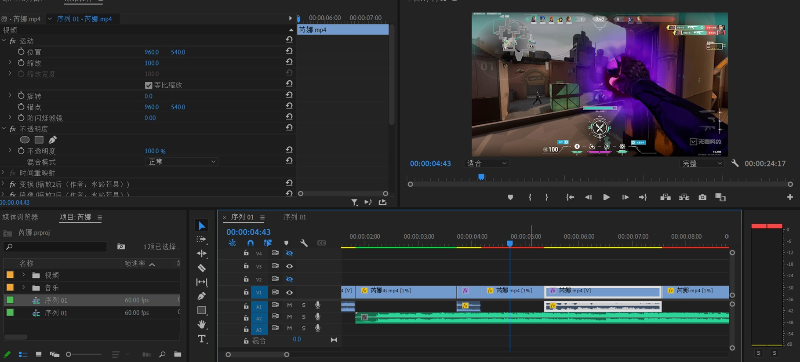
Task: Click the Lift button
Action: tap(665, 197)
